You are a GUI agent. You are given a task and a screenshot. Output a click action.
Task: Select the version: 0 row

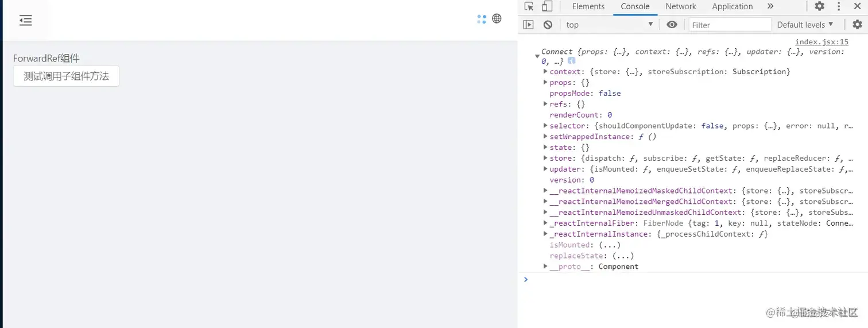click(x=572, y=180)
